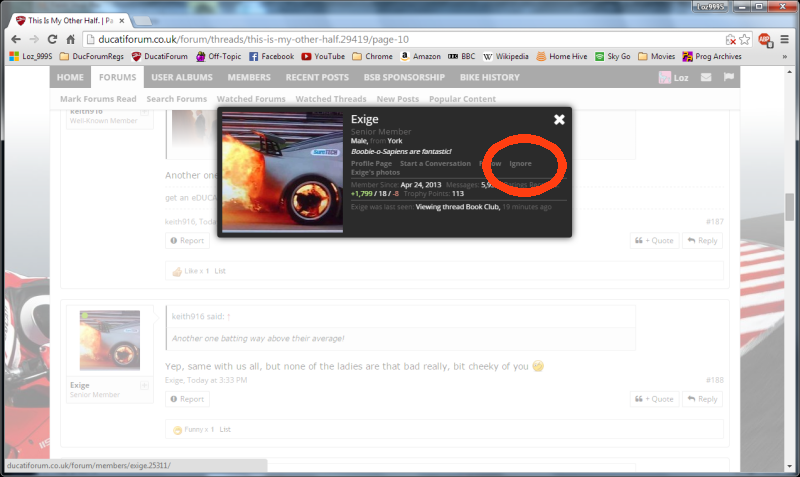Image resolution: width=800 pixels, height=477 pixels.
Task: Go to the RECENT POSTS tab
Action: (317, 77)
